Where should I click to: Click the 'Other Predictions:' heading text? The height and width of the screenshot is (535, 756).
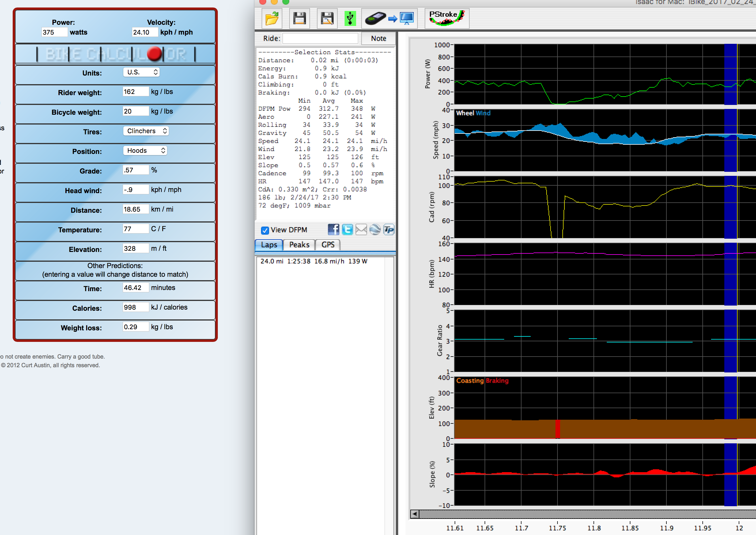(115, 265)
